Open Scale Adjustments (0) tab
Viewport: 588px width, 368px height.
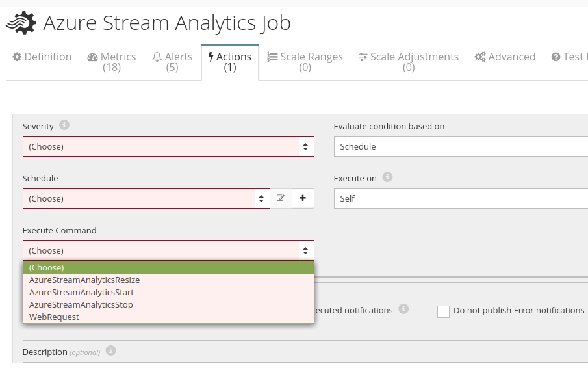[409, 62]
